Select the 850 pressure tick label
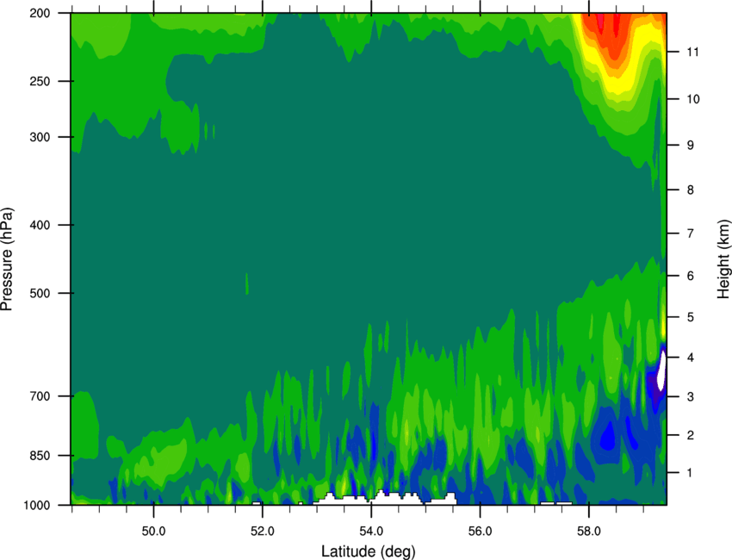This screenshot has height=560, width=732. [x=40, y=456]
